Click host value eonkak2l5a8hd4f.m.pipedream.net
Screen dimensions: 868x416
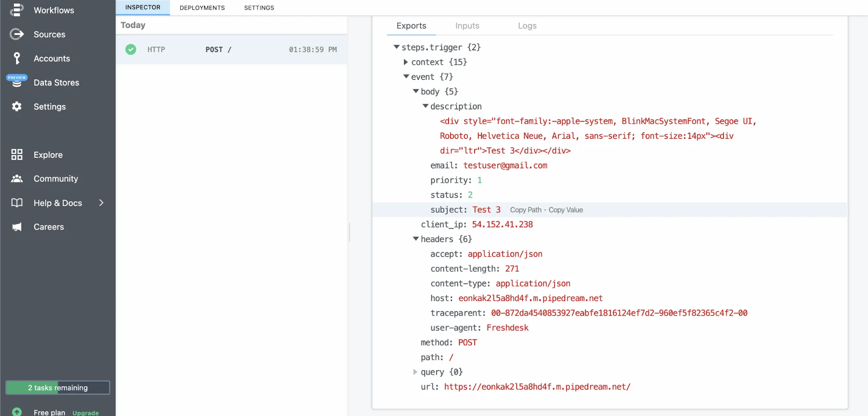530,298
